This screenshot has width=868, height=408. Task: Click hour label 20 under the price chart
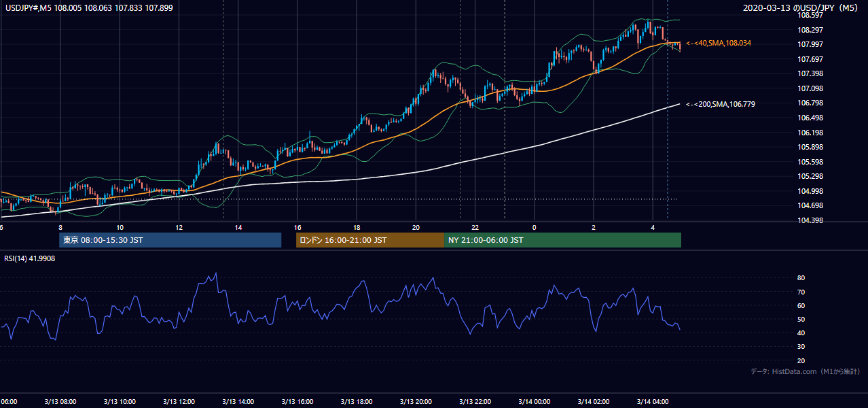tap(416, 227)
